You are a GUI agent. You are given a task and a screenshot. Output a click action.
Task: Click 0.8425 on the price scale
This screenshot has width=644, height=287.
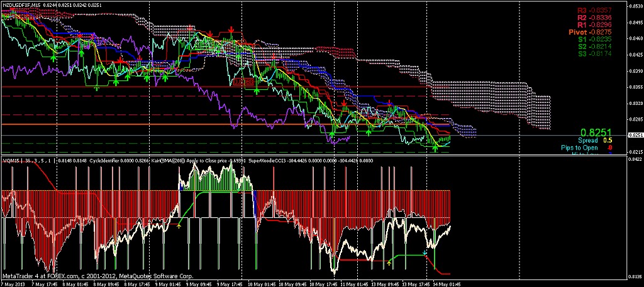tap(635, 55)
